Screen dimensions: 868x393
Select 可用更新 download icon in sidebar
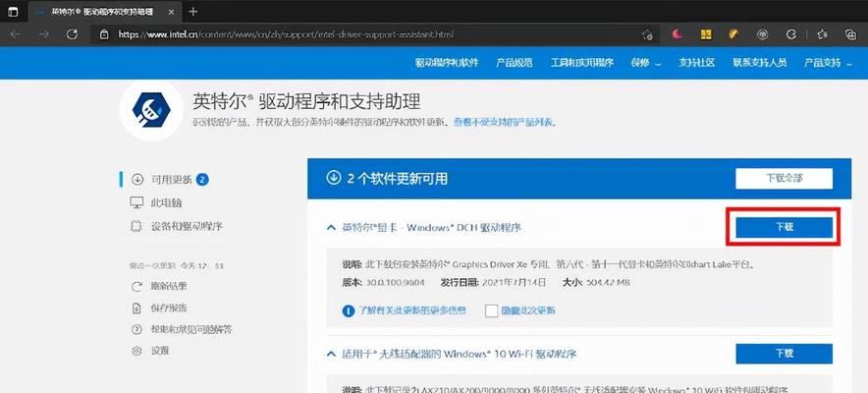tap(137, 180)
